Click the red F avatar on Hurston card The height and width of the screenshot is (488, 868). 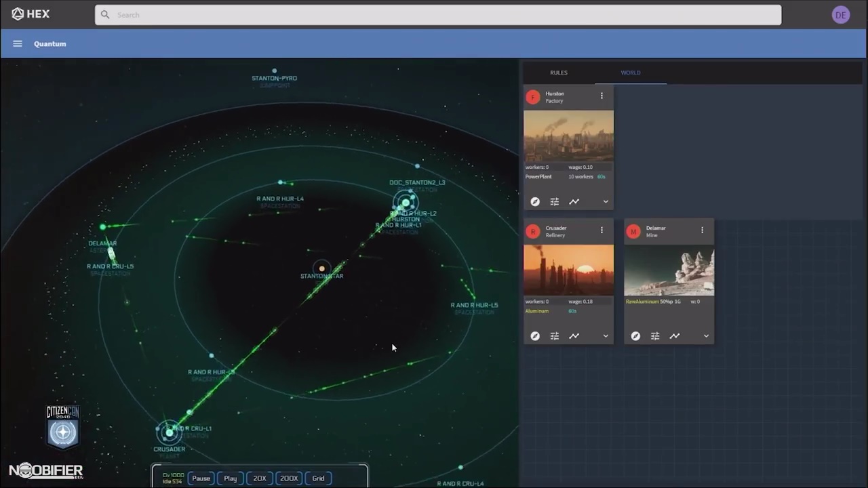533,97
